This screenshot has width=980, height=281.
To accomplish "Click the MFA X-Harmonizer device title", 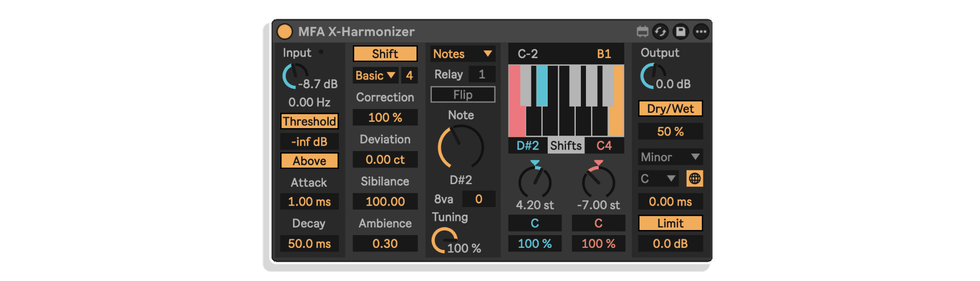I will coord(356,32).
